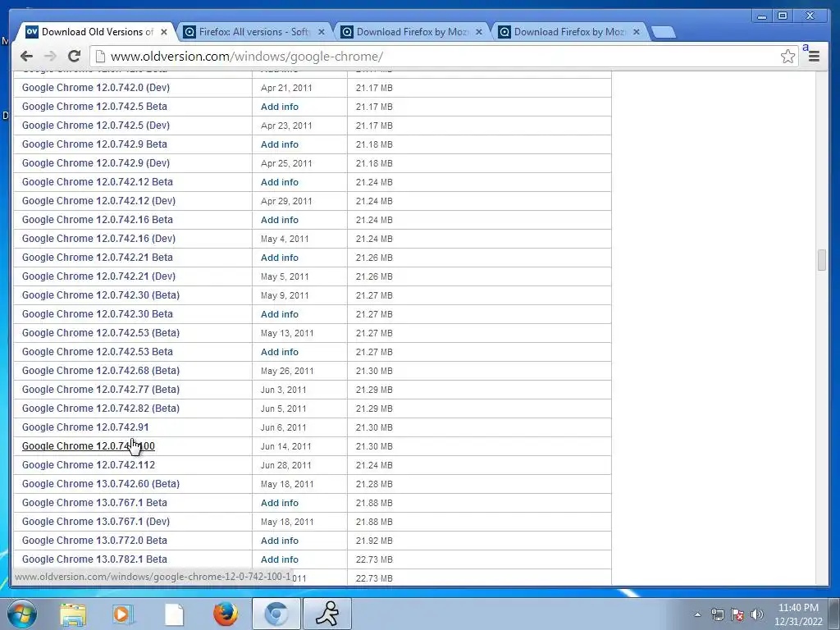Image resolution: width=840 pixels, height=630 pixels.
Task: Open Google Chrome 12.0.742.0 (Dev) link
Action: [96, 87]
